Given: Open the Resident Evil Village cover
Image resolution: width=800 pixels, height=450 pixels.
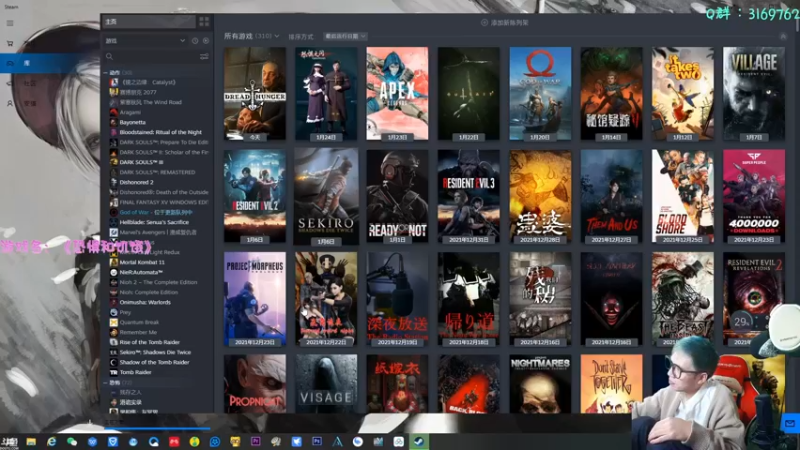Looking at the screenshot, I should tap(754, 93).
